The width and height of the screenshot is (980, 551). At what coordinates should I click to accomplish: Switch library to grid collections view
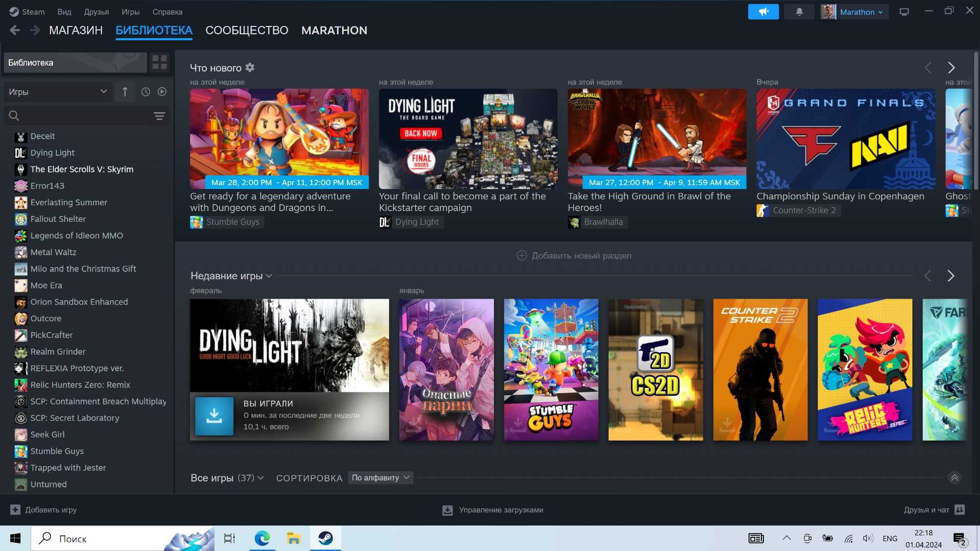coord(159,62)
